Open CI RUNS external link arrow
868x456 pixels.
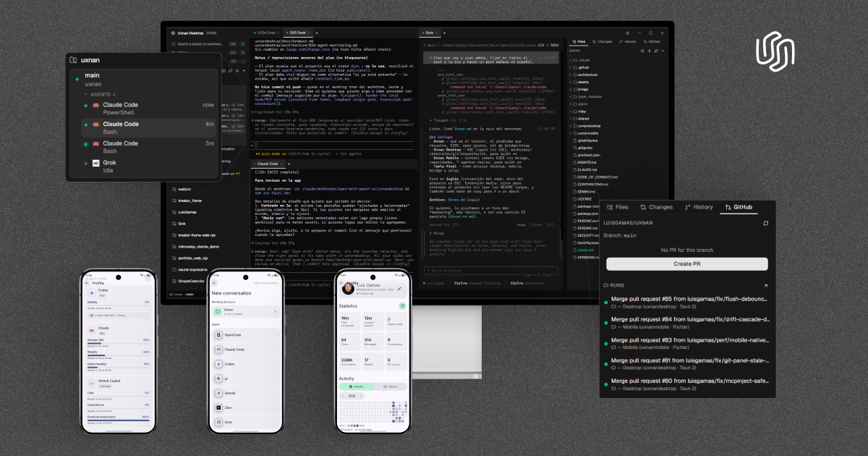[765, 286]
